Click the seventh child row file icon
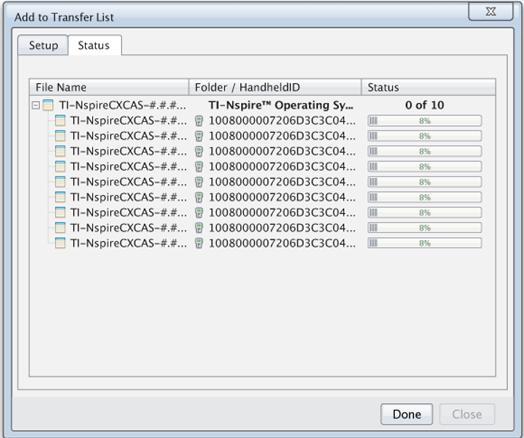The width and height of the screenshot is (524, 438). coord(60,212)
